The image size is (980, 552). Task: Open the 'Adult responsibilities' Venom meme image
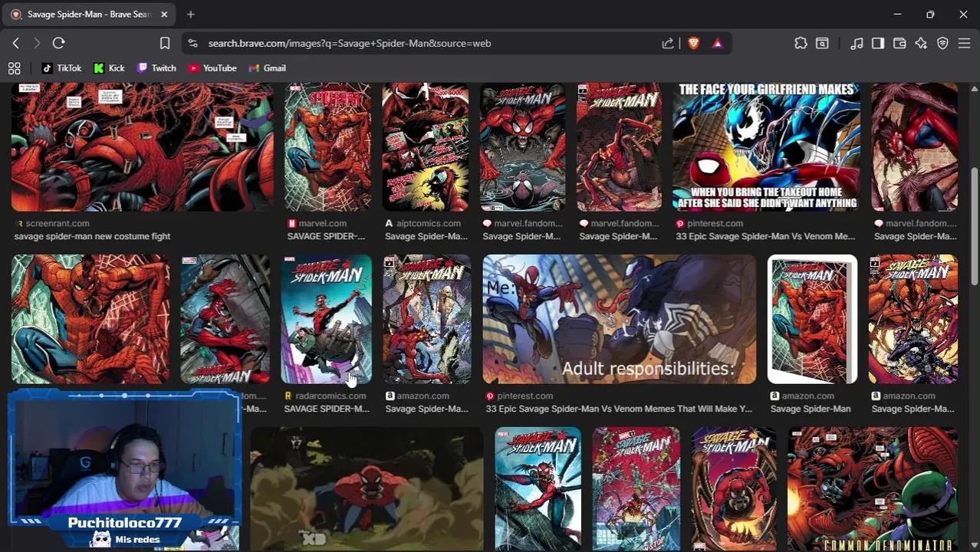(x=619, y=319)
